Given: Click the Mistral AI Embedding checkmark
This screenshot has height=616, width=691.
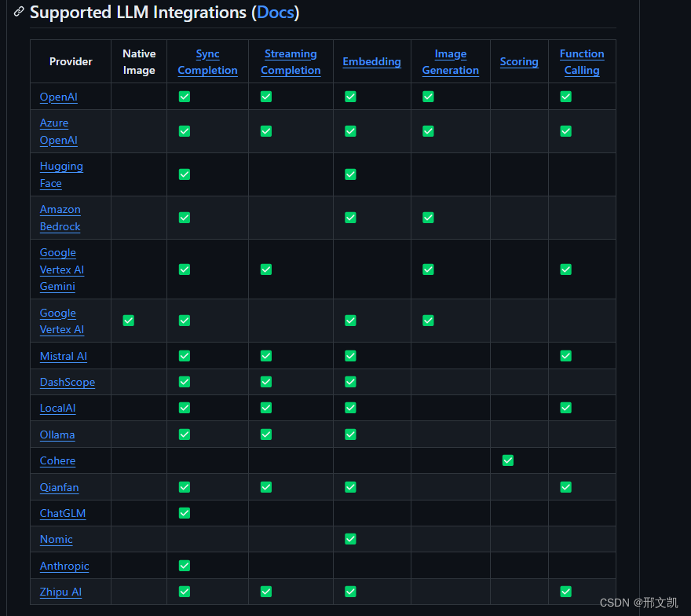Looking at the screenshot, I should (x=350, y=356).
